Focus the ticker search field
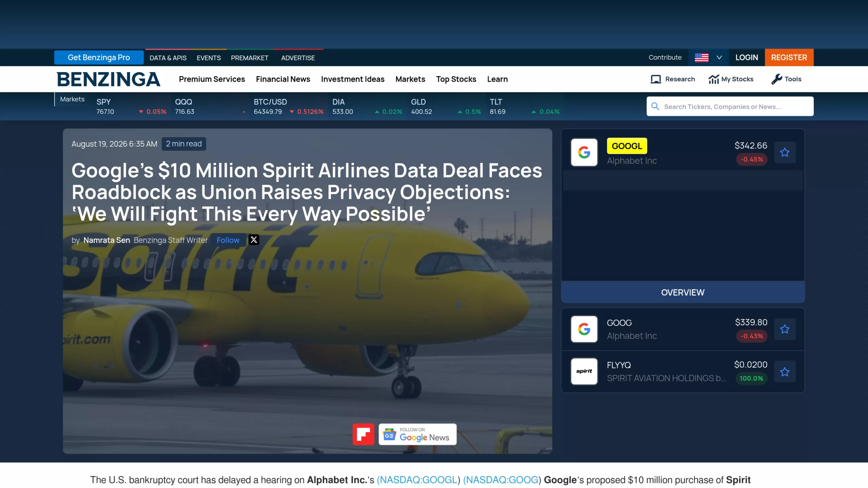 (x=730, y=106)
